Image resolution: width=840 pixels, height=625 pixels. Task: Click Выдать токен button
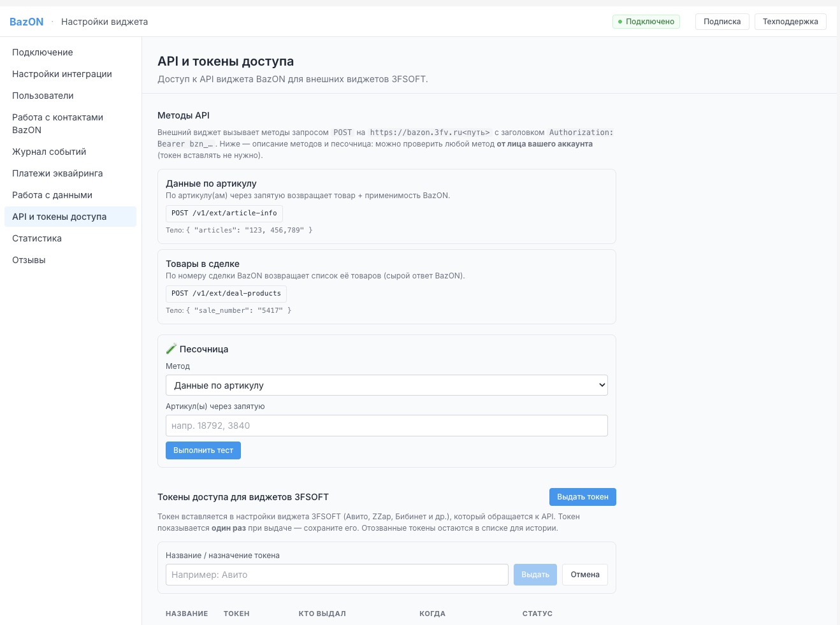(x=583, y=497)
